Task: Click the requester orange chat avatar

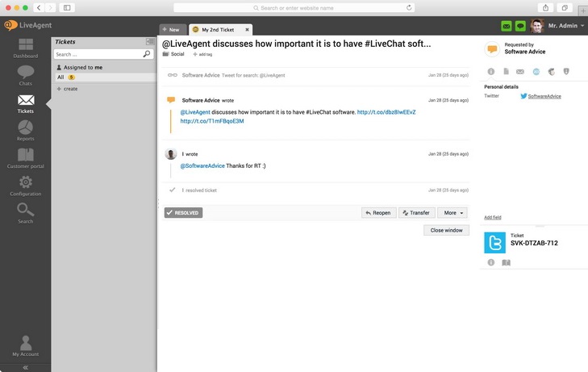Action: [492, 48]
